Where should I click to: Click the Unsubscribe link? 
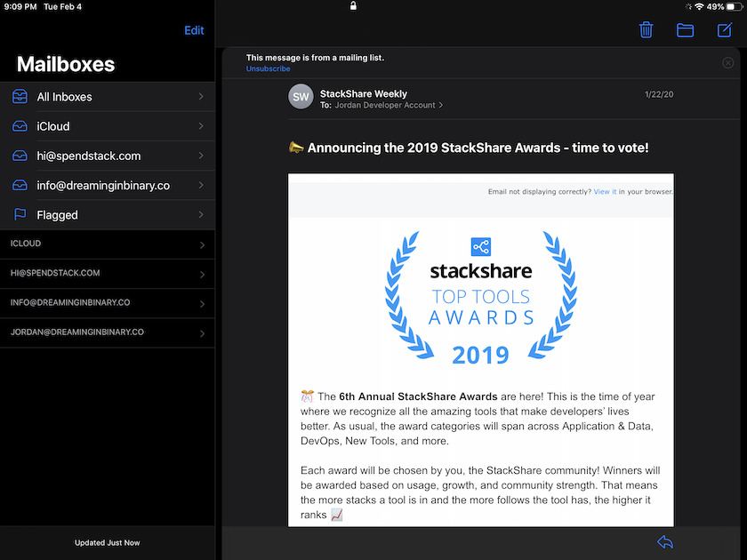[x=268, y=68]
